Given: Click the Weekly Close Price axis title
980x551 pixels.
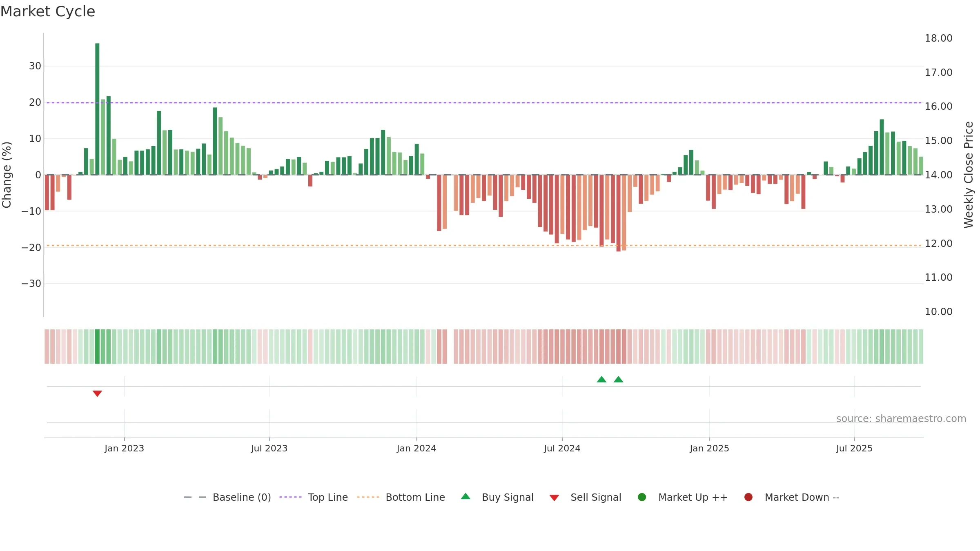Looking at the screenshot, I should click(969, 175).
